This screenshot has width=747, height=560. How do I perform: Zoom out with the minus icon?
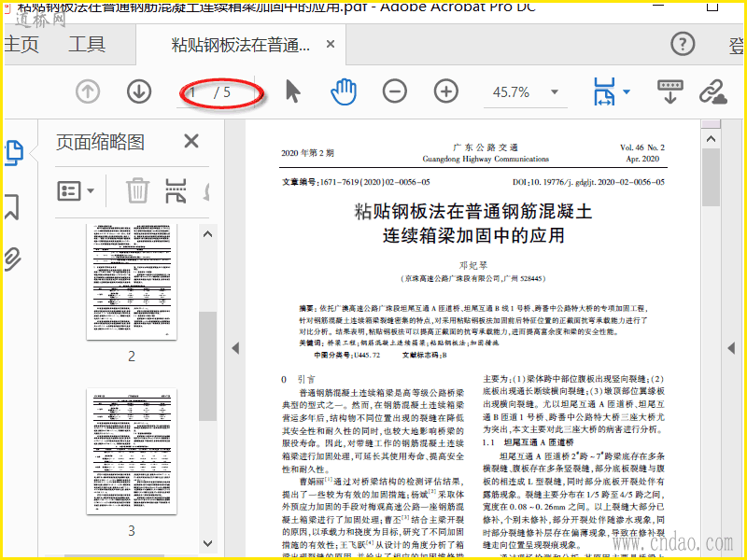395,91
